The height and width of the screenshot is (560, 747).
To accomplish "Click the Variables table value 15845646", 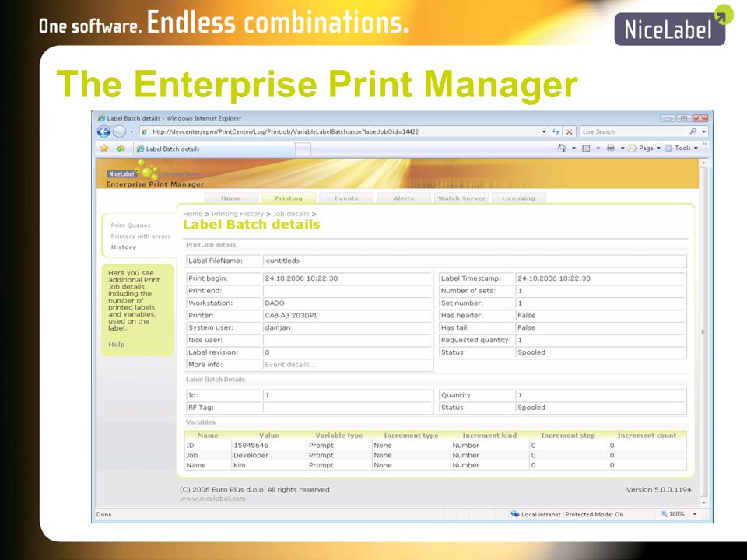I will click(251, 445).
